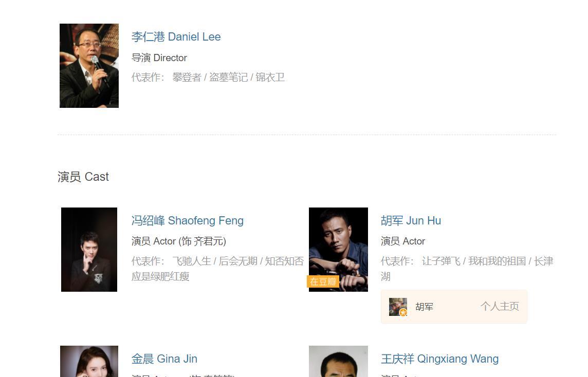Open the 冯绍峰 Shaofeng Feng profile link
This screenshot has height=377, width=588.
coord(188,220)
